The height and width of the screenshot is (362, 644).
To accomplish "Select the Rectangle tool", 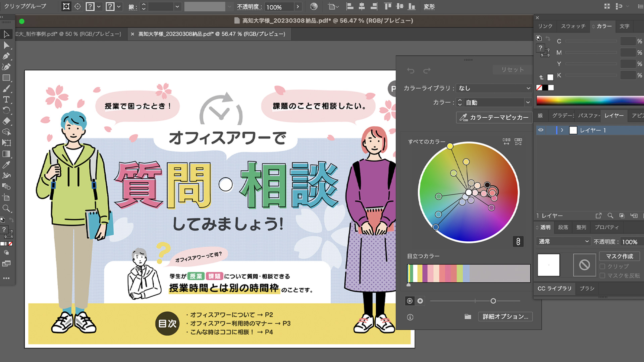I will pyautogui.click(x=6, y=78).
